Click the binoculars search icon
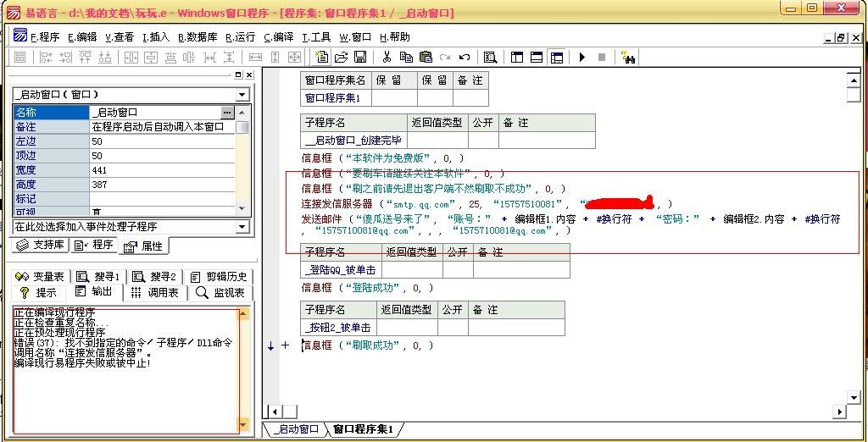The height and width of the screenshot is (442, 868). click(628, 57)
